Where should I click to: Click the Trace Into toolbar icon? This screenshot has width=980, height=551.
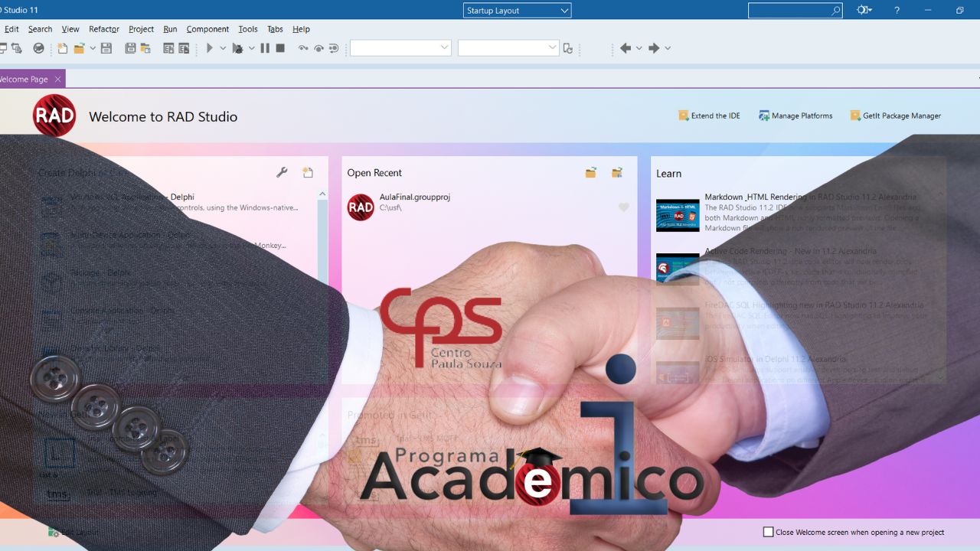pyautogui.click(x=303, y=48)
